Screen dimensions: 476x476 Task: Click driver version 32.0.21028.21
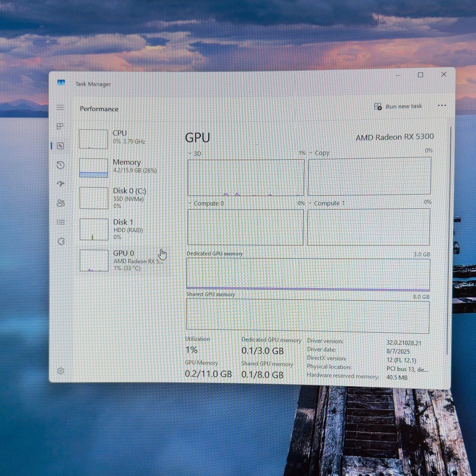[404, 343]
